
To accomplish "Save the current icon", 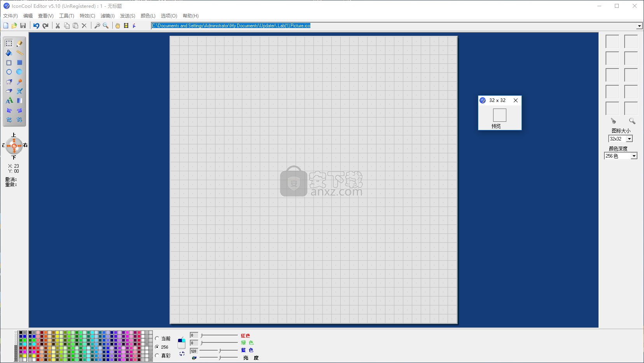I will [23, 26].
